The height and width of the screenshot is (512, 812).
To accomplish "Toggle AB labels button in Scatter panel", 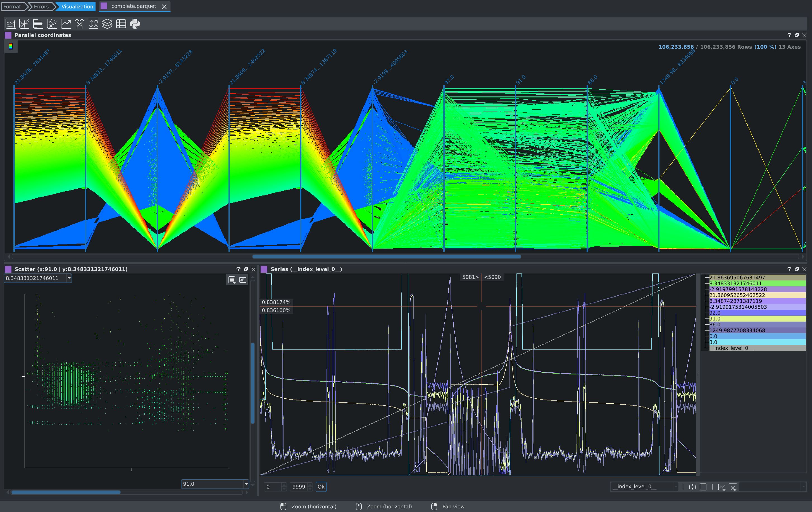I will click(242, 280).
